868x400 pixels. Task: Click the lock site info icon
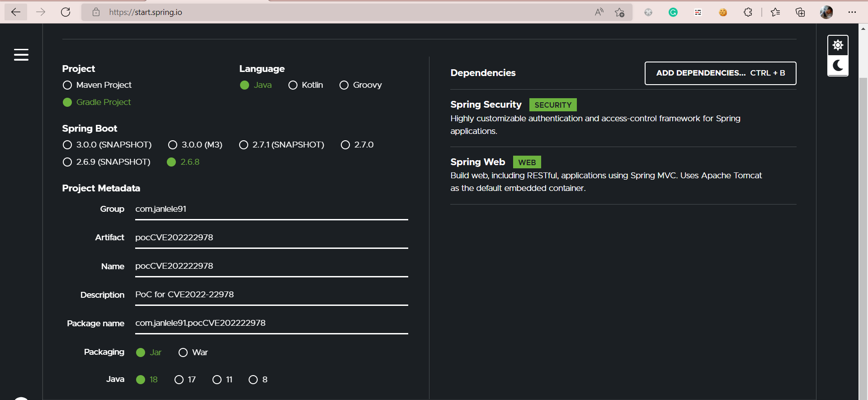click(96, 12)
